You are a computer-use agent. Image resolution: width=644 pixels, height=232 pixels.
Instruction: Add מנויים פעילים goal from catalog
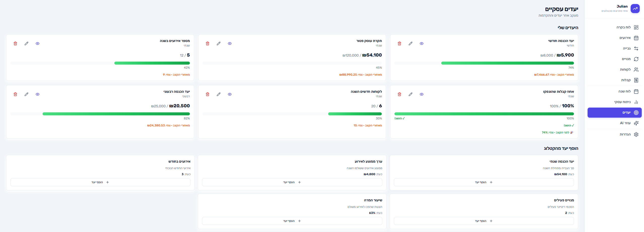(484, 221)
